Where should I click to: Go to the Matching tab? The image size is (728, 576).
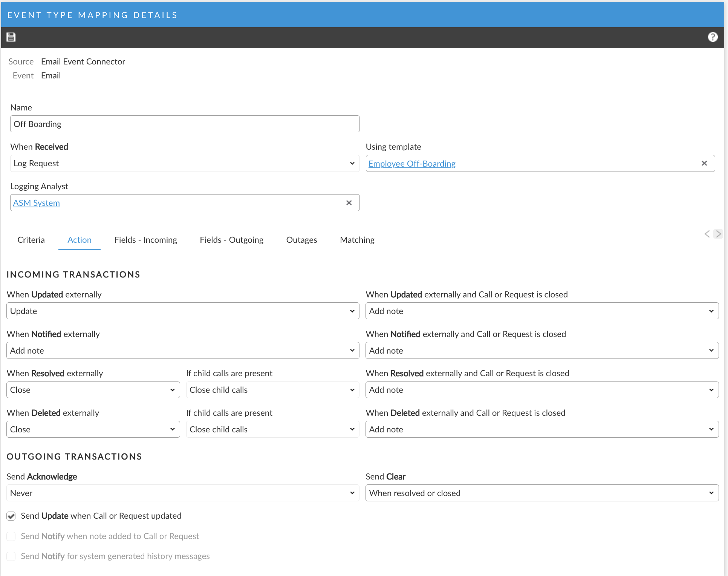[x=357, y=240]
